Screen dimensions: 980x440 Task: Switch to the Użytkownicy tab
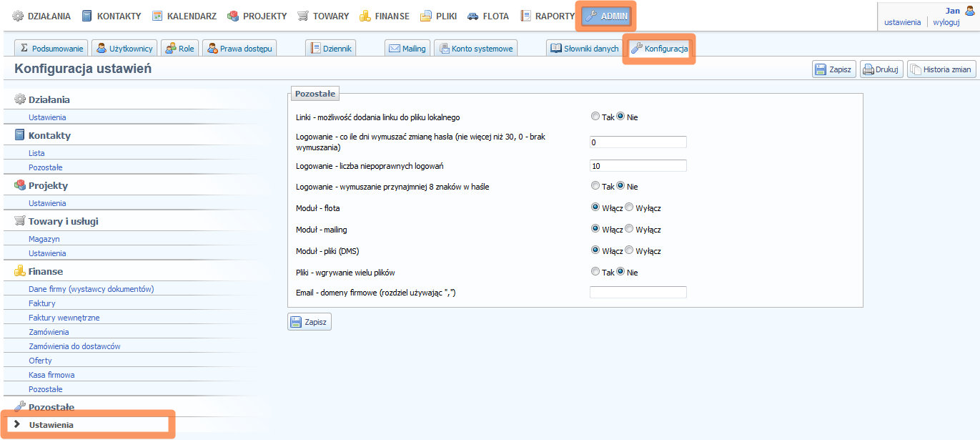[x=125, y=49]
